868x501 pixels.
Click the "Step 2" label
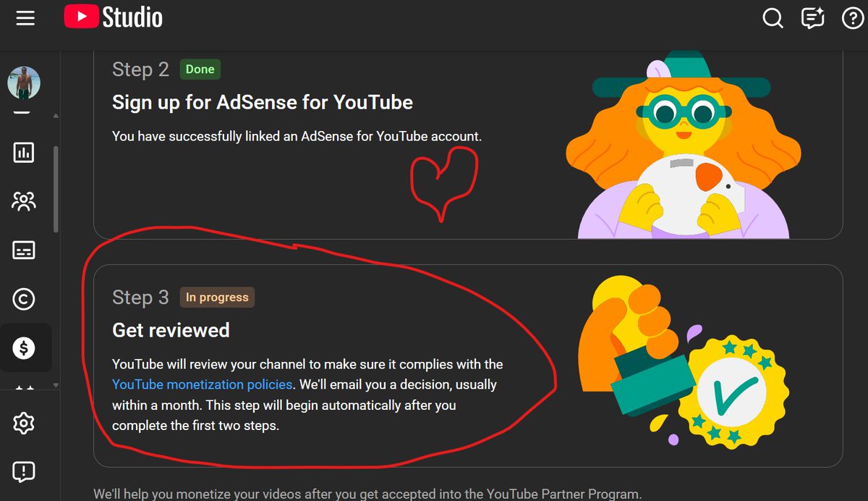(x=140, y=70)
